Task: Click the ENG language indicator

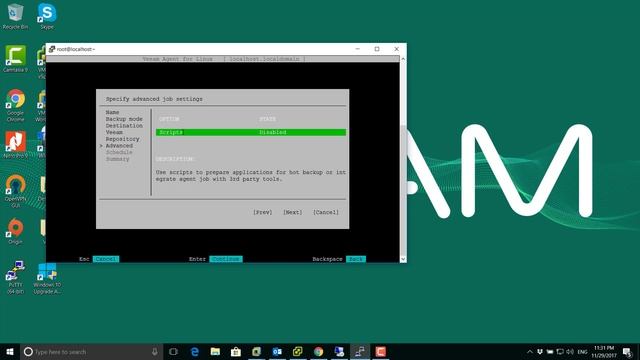Action: click(x=582, y=351)
